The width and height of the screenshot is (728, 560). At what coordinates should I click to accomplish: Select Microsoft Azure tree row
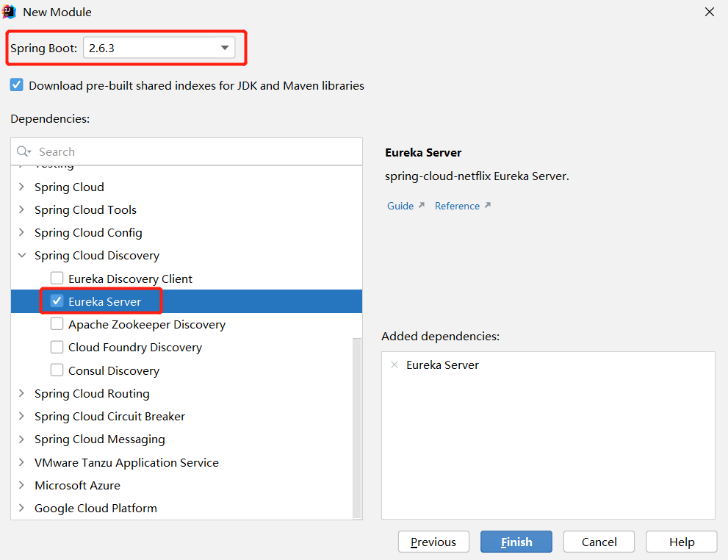point(187,485)
